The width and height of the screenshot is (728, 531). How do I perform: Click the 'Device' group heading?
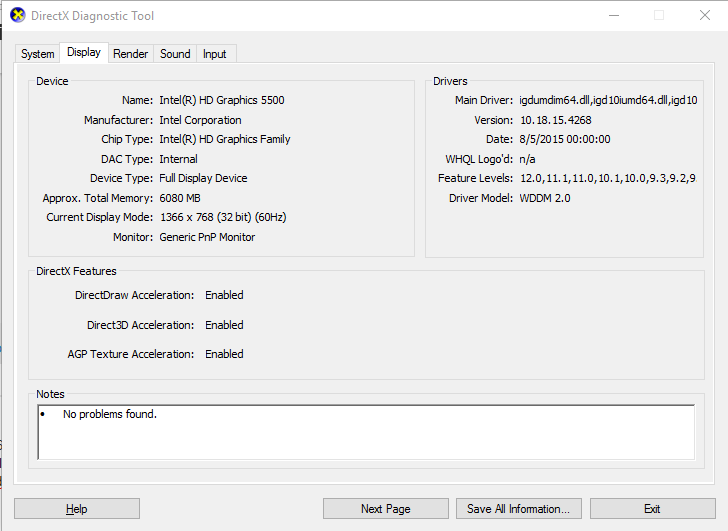(x=52, y=81)
